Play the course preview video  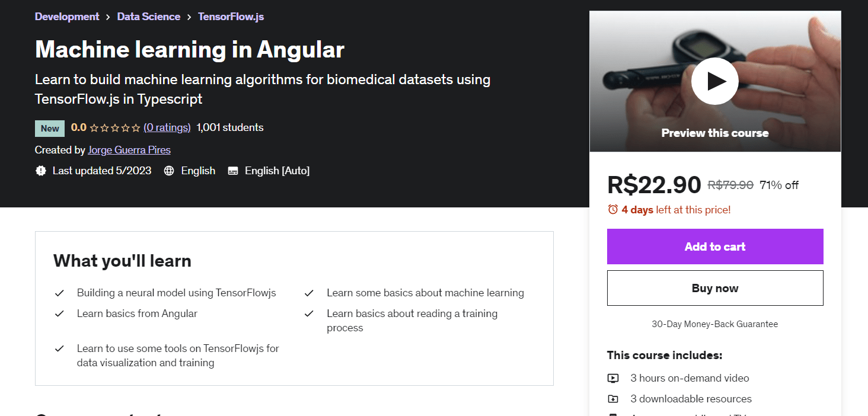tap(714, 81)
